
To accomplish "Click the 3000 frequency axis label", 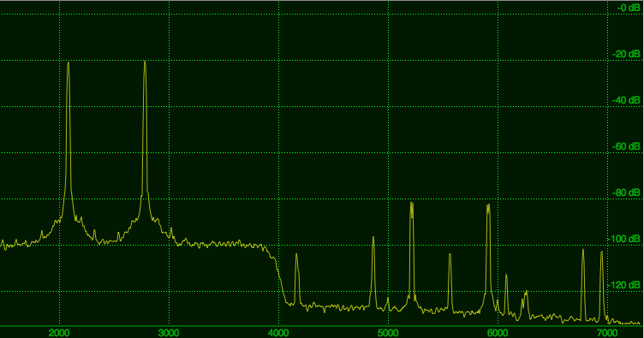I will pyautogui.click(x=169, y=332).
